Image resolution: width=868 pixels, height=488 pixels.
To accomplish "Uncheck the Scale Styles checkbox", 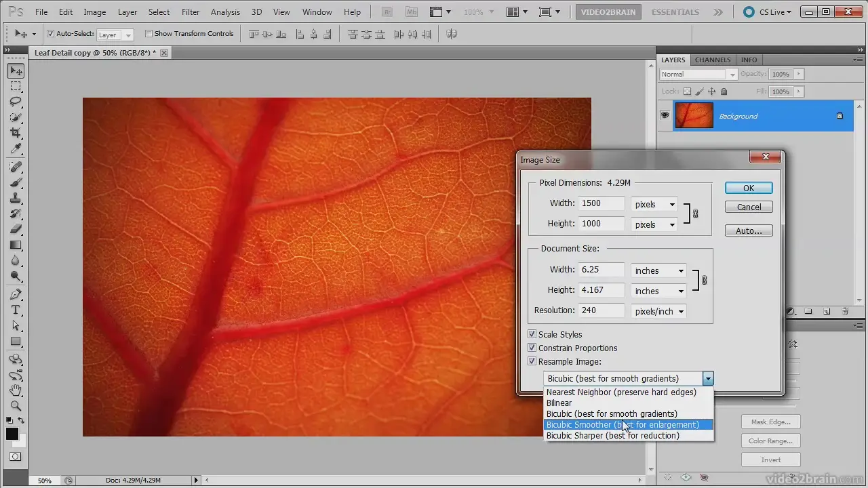I will (x=532, y=334).
